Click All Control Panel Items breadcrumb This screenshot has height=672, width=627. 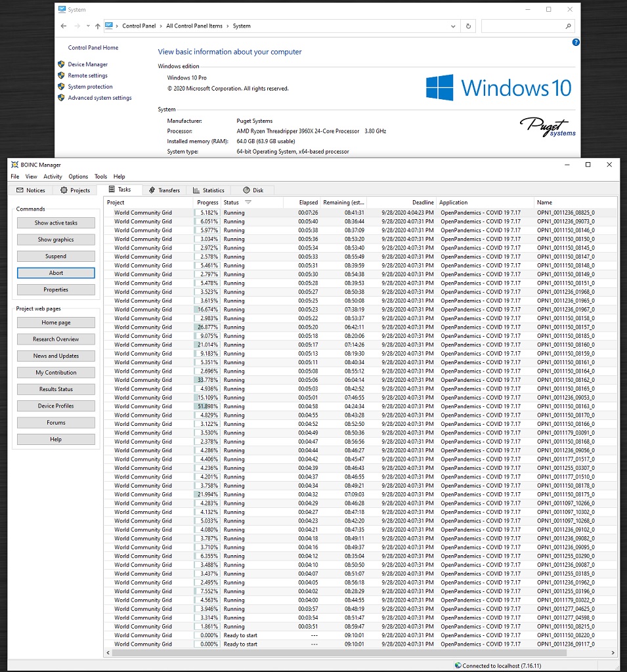pos(194,26)
